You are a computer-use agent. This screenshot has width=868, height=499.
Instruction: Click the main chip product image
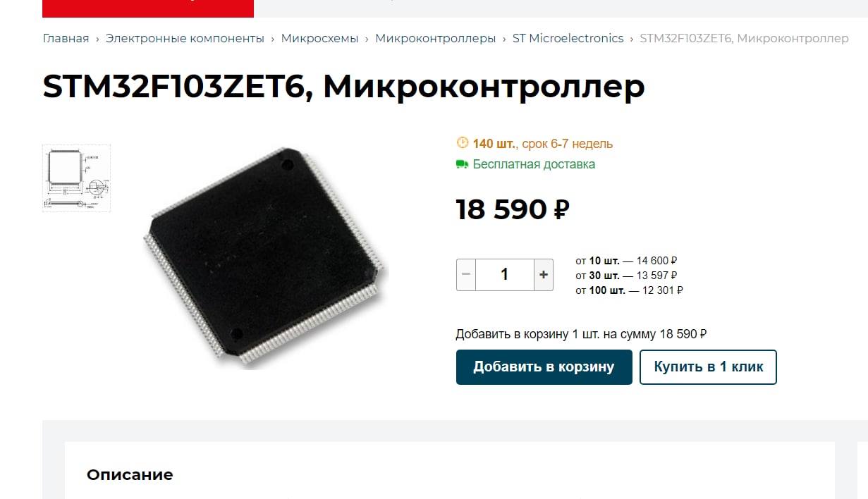[267, 257]
